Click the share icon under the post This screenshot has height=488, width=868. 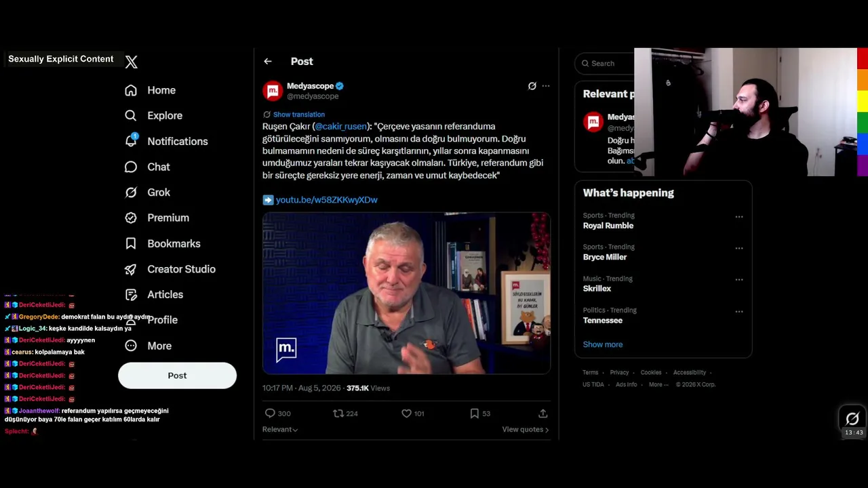(x=542, y=413)
